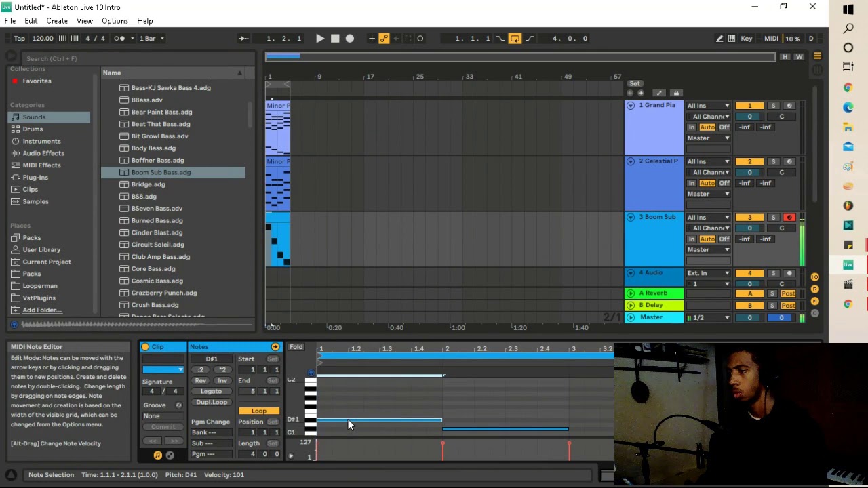
Task: Open the View menu
Action: (85, 21)
